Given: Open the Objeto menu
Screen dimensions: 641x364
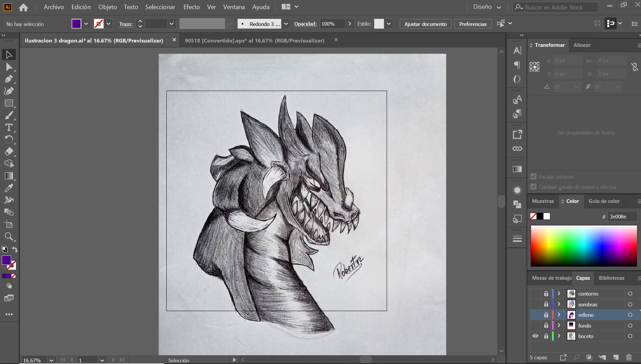Looking at the screenshot, I should [108, 7].
